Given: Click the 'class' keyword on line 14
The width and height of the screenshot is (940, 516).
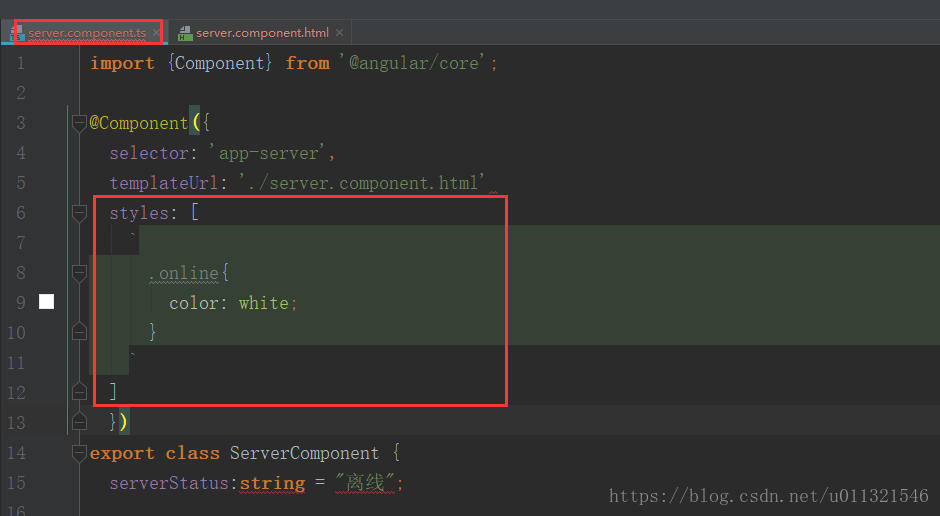Looking at the screenshot, I should (193, 453).
